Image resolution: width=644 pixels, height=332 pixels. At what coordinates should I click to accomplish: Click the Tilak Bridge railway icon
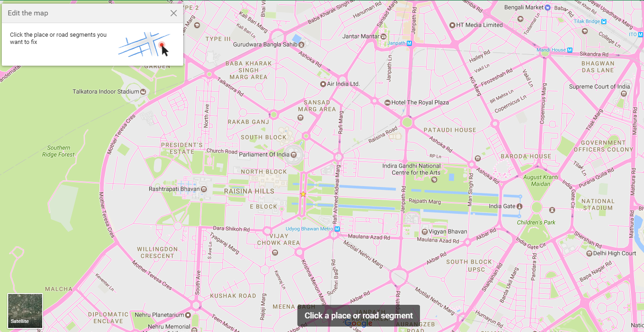click(x=604, y=21)
